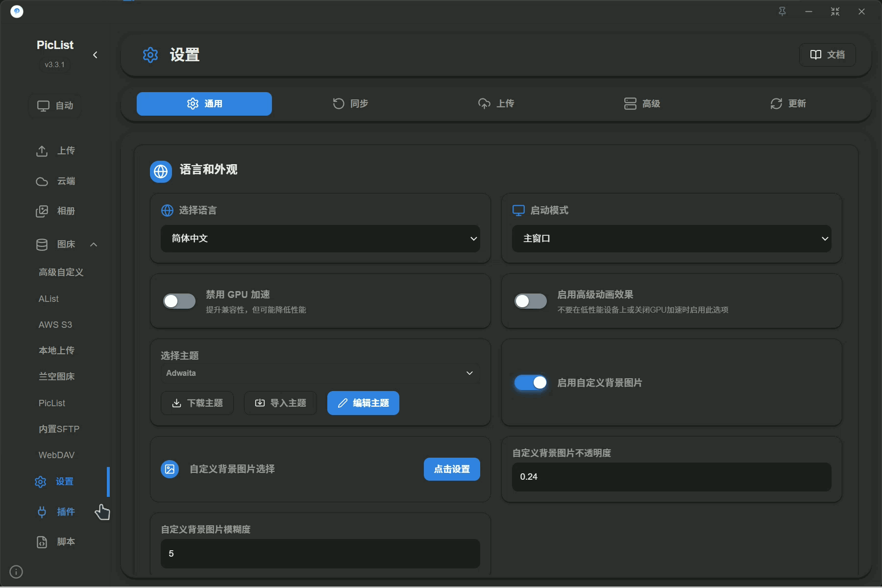Switch to the 同步 settings tab

click(x=350, y=103)
